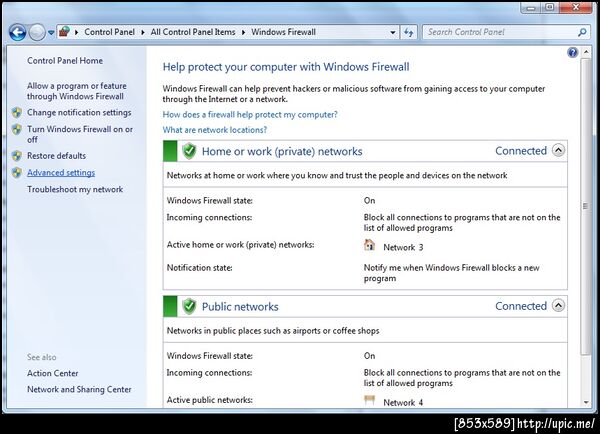Click the vertical scrollbar thumb

click(x=585, y=206)
